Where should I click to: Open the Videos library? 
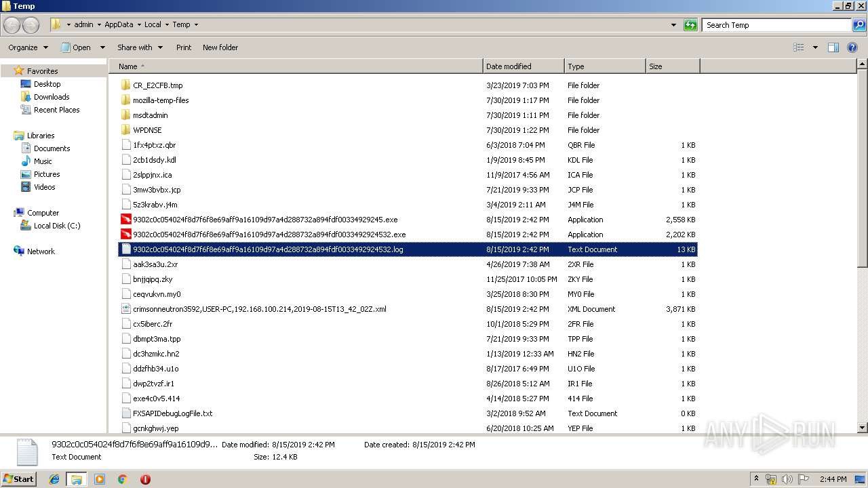pos(44,187)
